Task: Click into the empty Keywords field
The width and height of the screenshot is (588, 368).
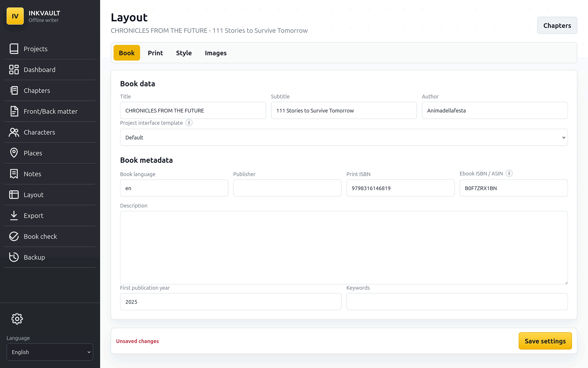Action: tap(457, 302)
